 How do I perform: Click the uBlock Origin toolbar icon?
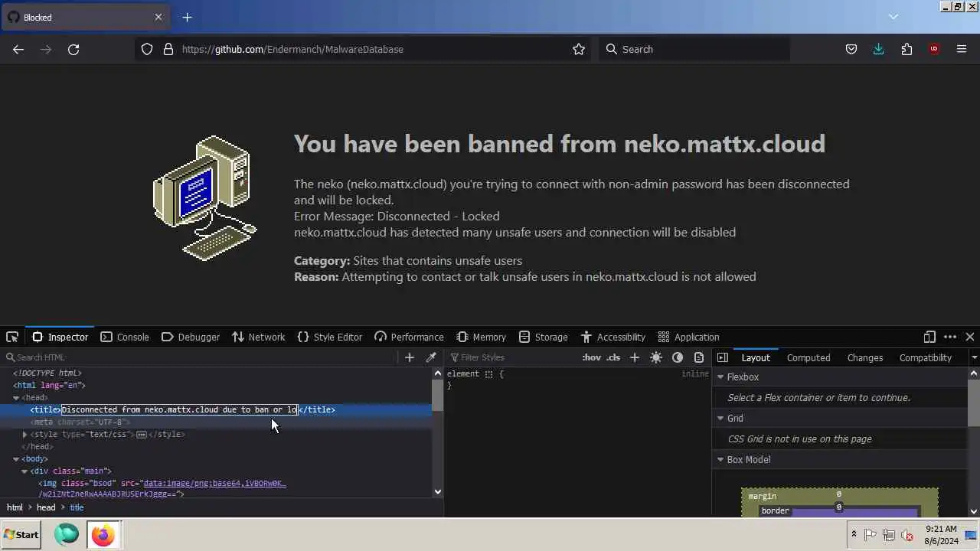tap(934, 49)
